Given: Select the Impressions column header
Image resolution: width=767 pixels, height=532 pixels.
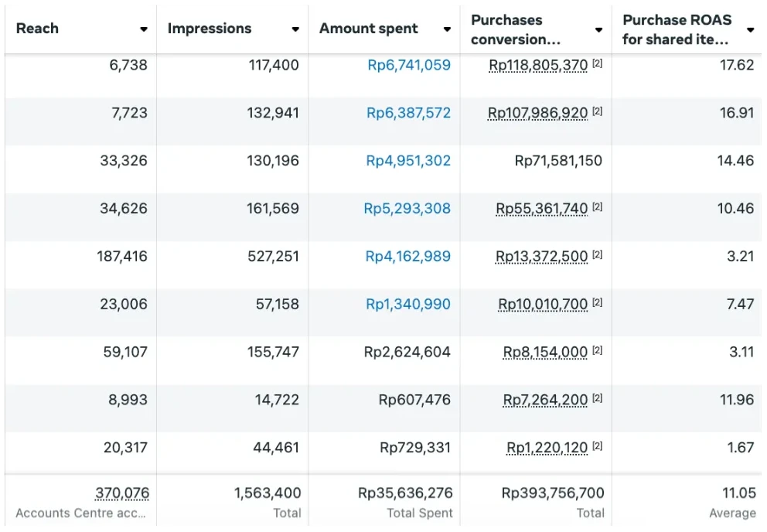Looking at the screenshot, I should click(210, 28).
